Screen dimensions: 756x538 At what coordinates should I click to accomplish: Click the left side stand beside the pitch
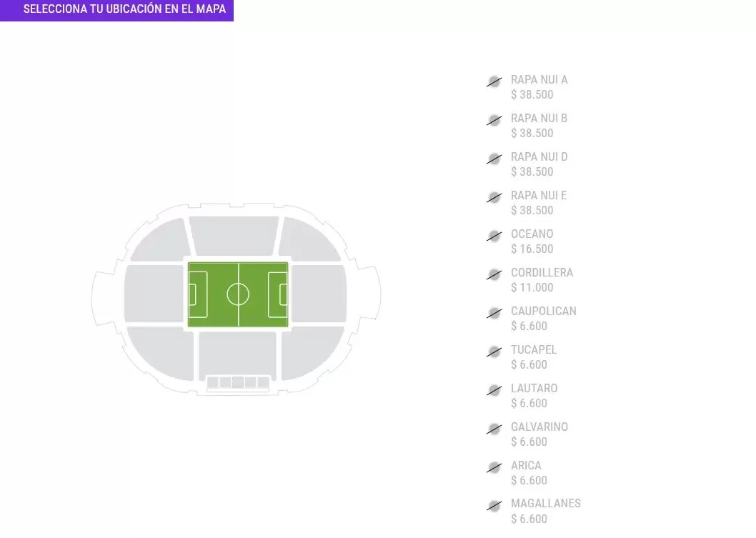tap(154, 294)
